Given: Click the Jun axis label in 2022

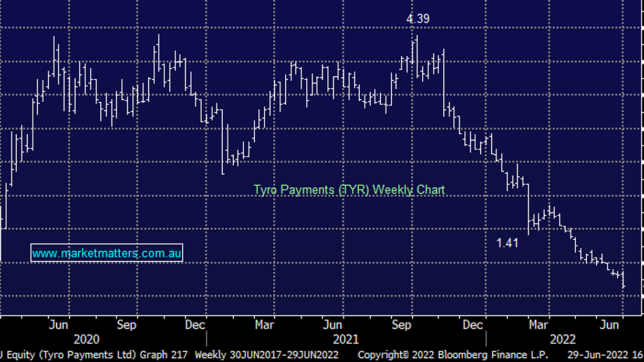Looking at the screenshot, I should point(609,325).
